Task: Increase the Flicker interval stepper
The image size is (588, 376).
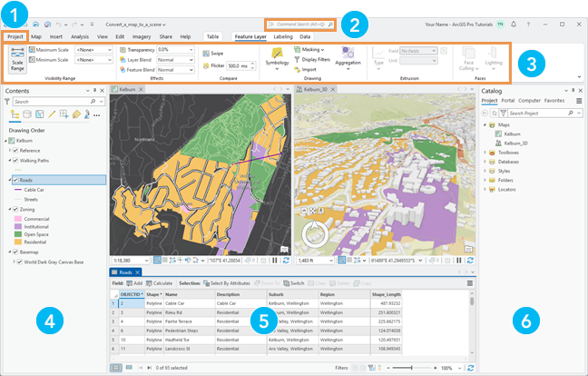Action: click(253, 64)
